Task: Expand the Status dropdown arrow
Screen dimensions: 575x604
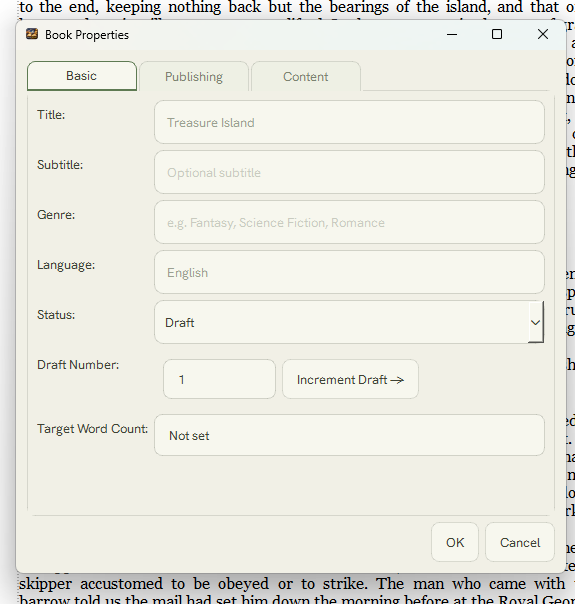Action: (535, 322)
